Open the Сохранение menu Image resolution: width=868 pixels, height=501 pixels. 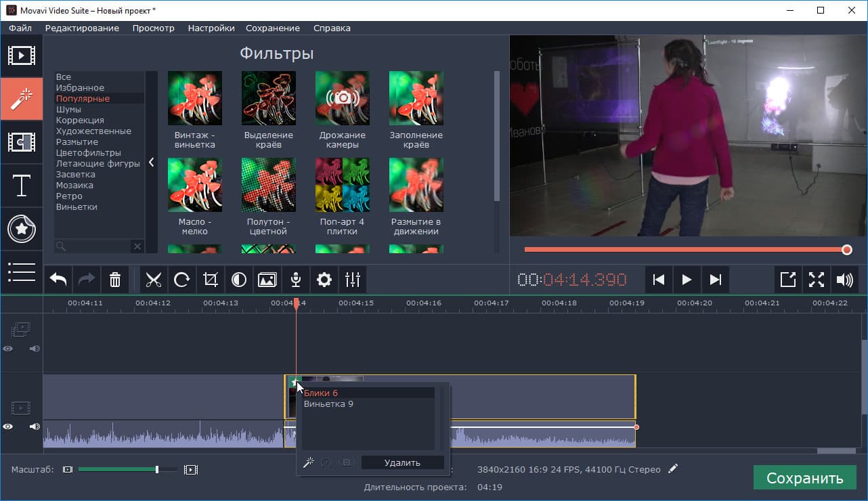272,28
